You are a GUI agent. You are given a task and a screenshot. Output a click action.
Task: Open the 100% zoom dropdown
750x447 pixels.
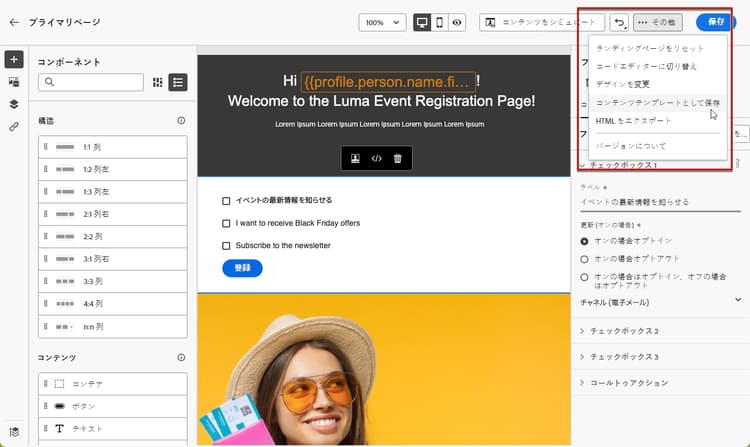[x=382, y=22]
